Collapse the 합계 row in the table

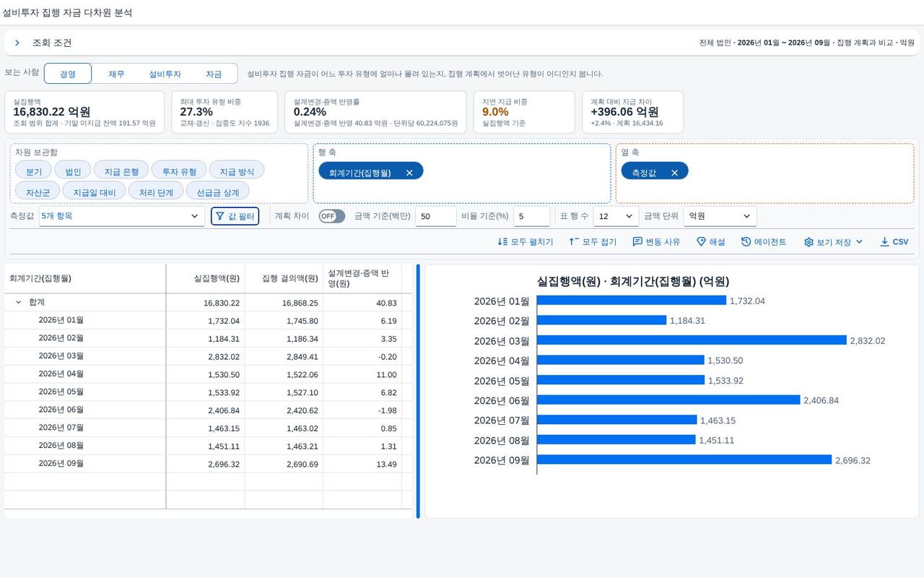[x=19, y=303]
